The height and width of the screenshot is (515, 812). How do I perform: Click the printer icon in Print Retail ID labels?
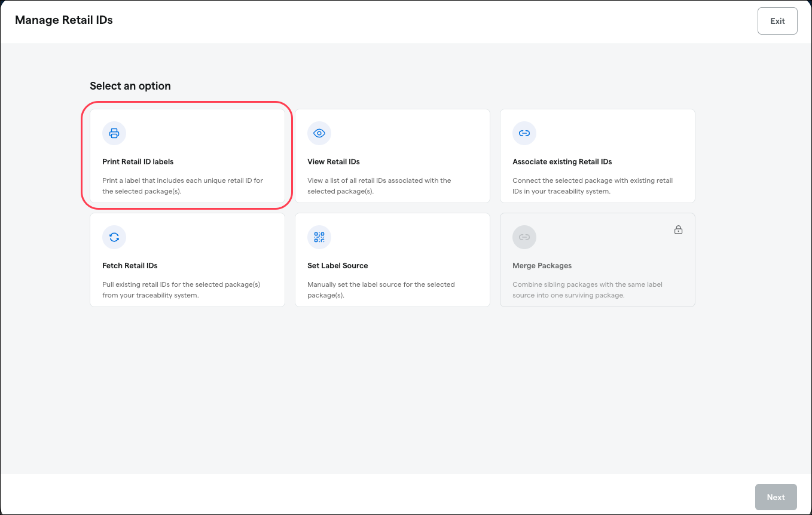click(x=114, y=133)
